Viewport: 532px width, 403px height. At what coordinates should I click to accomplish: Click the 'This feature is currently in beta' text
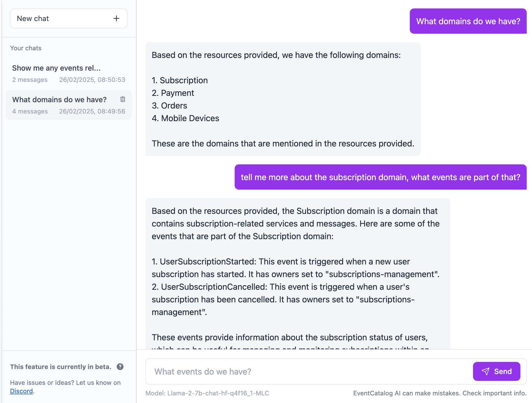point(61,367)
